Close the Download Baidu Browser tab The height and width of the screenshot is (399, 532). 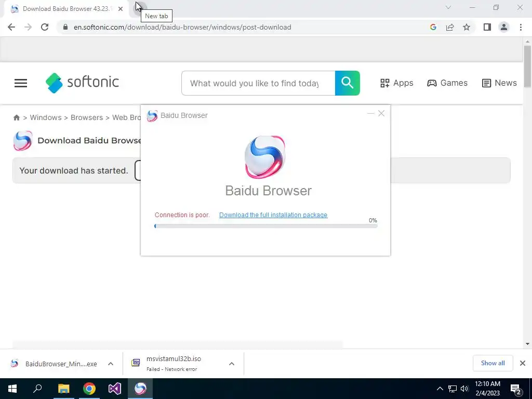pos(121,9)
